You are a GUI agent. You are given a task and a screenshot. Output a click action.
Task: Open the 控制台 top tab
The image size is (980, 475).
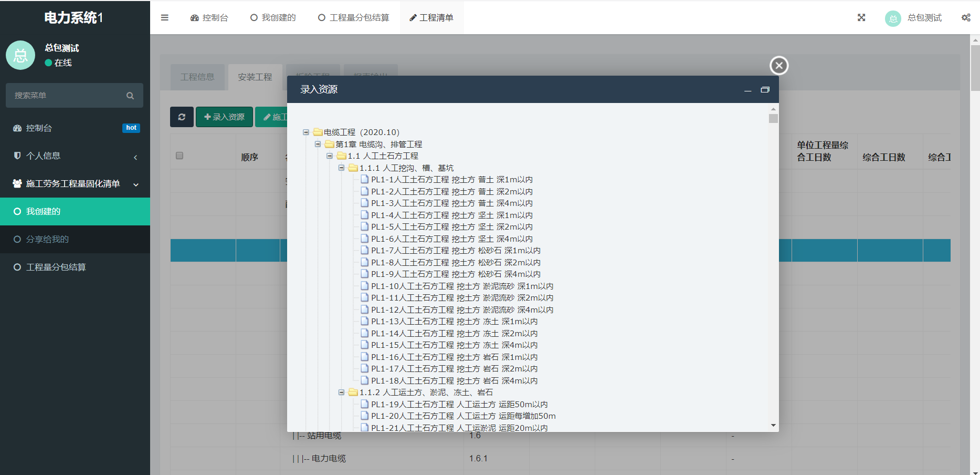coord(209,17)
